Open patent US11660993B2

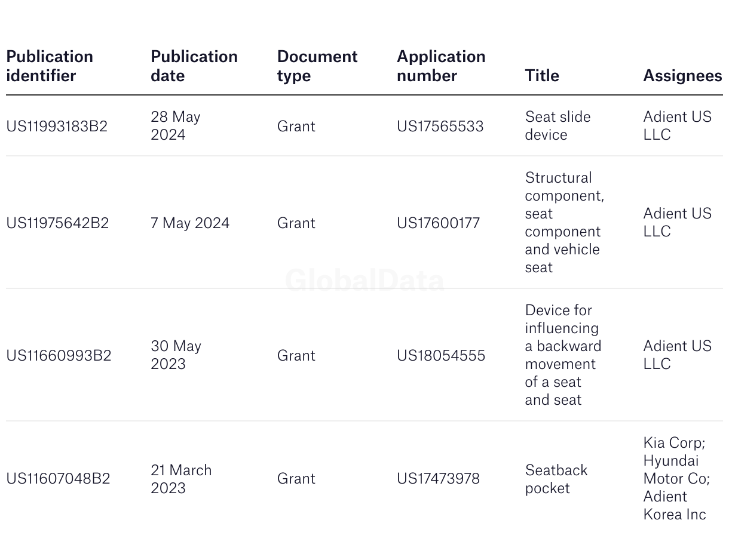coord(59,355)
